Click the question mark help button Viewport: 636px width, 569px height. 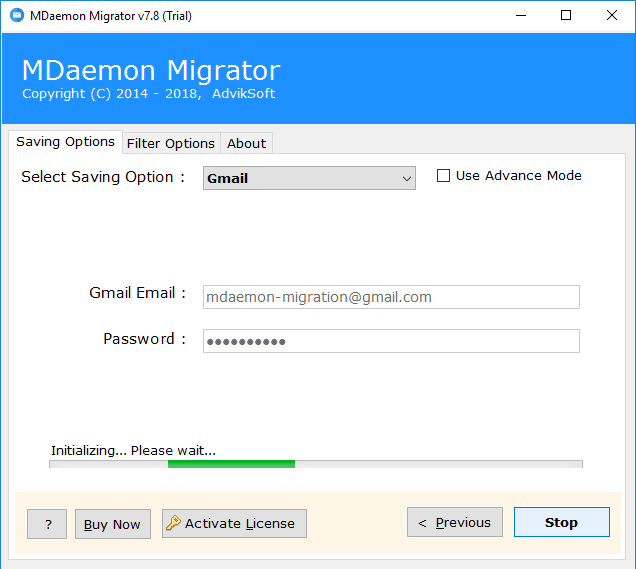pyautogui.click(x=47, y=524)
